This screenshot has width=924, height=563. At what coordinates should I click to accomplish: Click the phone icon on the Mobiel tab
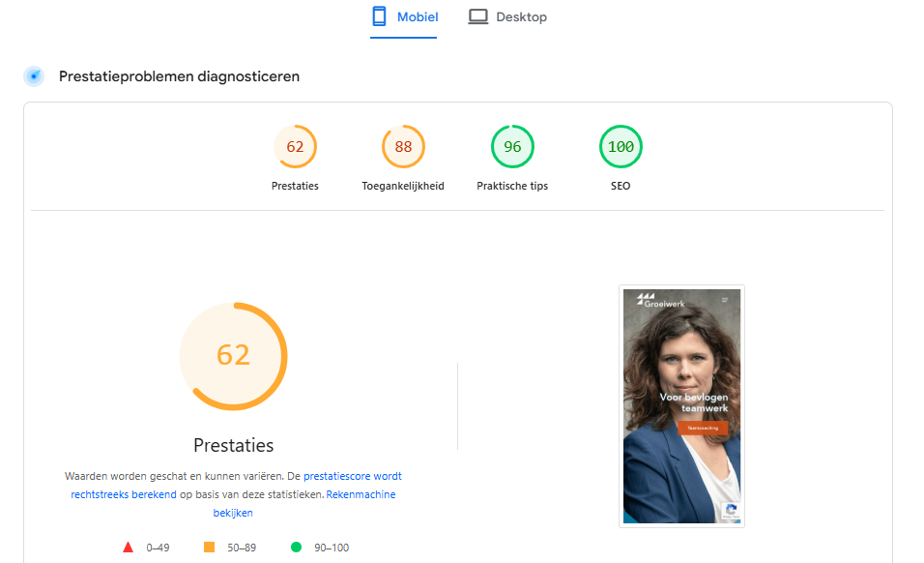click(x=380, y=16)
